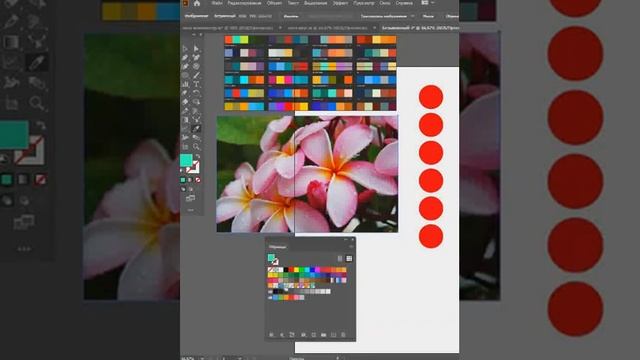Select the color palettes reference image
The width and height of the screenshot is (640, 360).
310,73
